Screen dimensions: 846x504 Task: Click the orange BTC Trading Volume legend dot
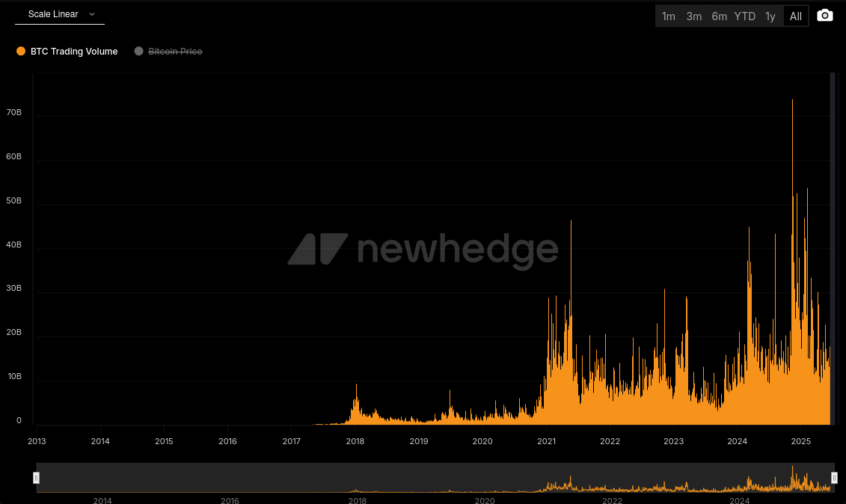21,52
